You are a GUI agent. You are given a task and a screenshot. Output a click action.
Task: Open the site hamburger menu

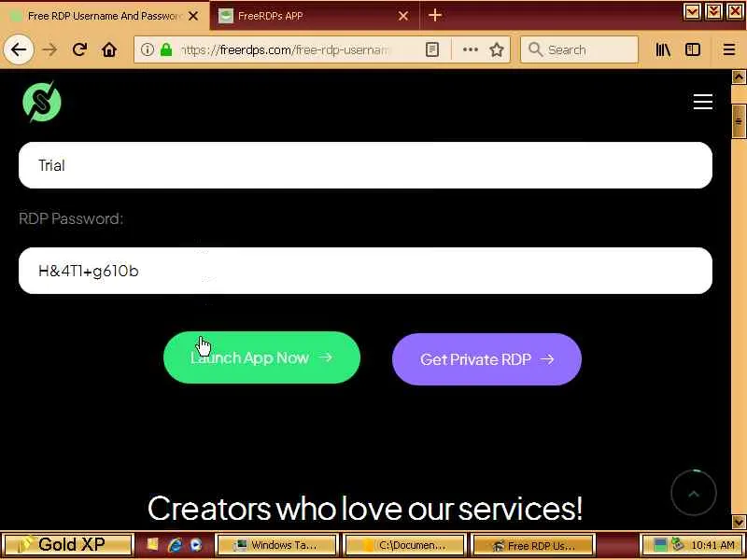[x=703, y=102]
